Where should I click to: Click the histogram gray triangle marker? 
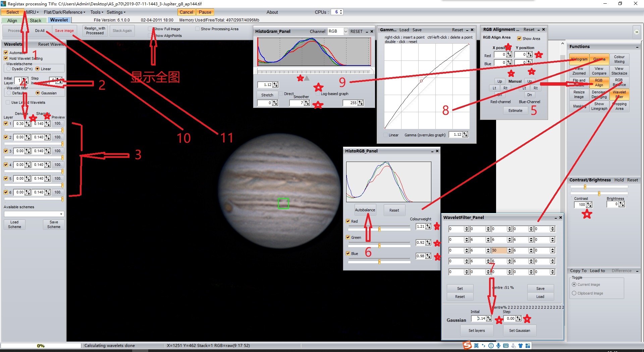tap(307, 78)
